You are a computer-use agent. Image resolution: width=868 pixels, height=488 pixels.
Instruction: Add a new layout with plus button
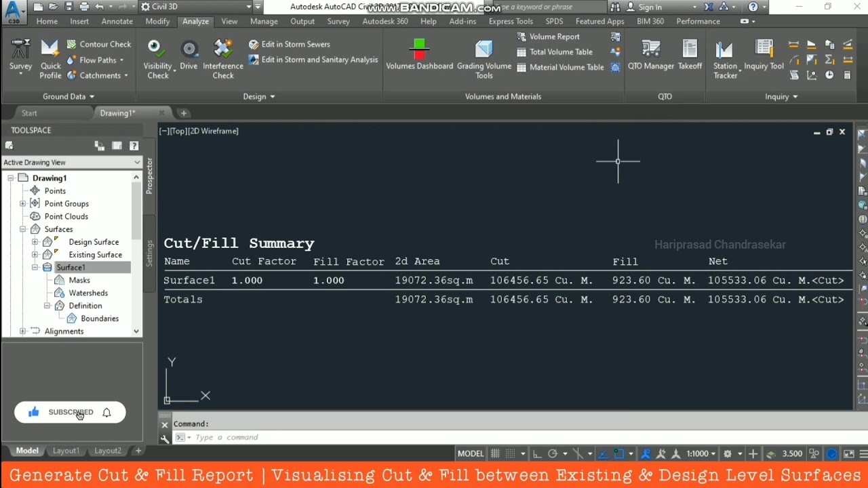pyautogui.click(x=138, y=451)
